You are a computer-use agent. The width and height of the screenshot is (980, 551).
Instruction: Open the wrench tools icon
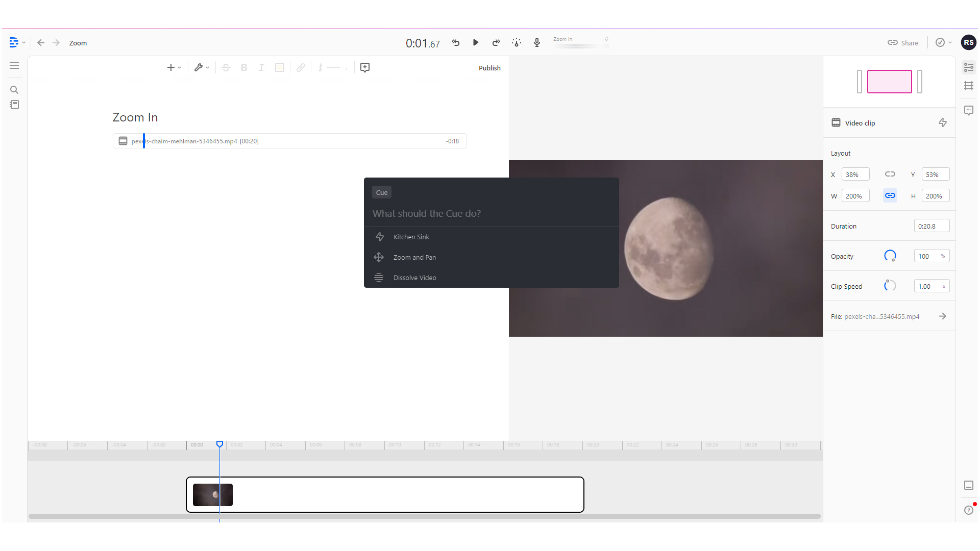pyautogui.click(x=200, y=67)
